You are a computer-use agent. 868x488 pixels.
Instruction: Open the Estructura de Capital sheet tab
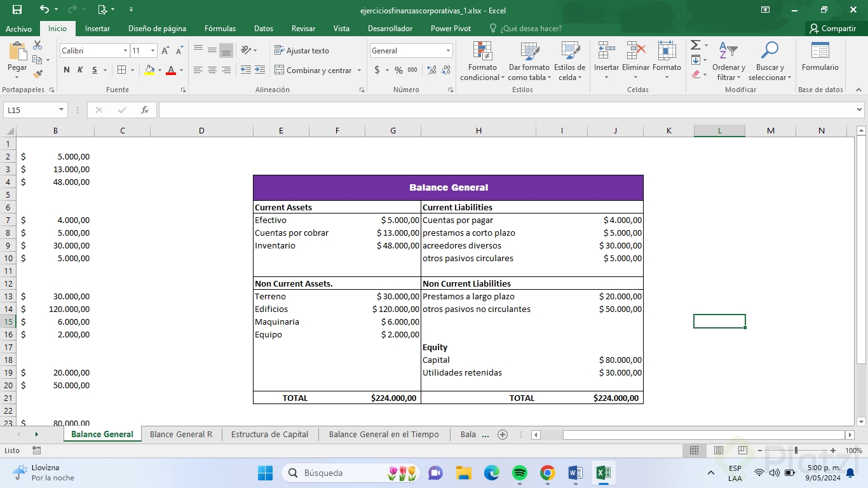(269, 435)
